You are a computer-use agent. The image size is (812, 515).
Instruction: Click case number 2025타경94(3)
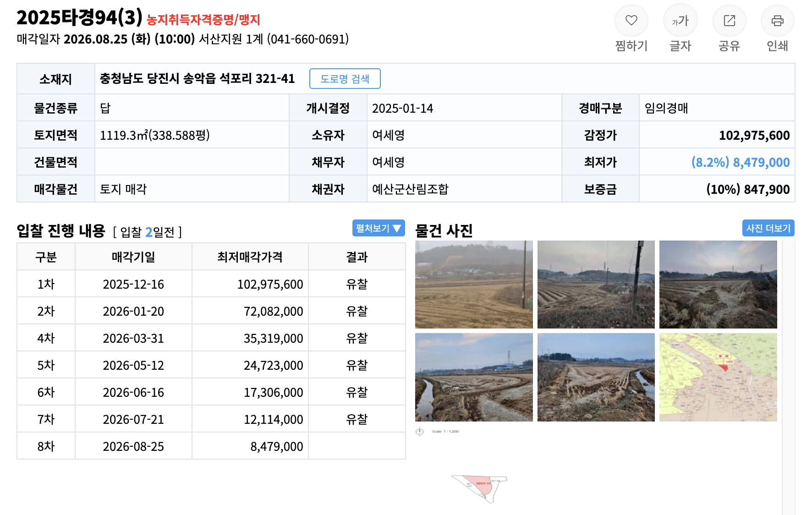80,18
